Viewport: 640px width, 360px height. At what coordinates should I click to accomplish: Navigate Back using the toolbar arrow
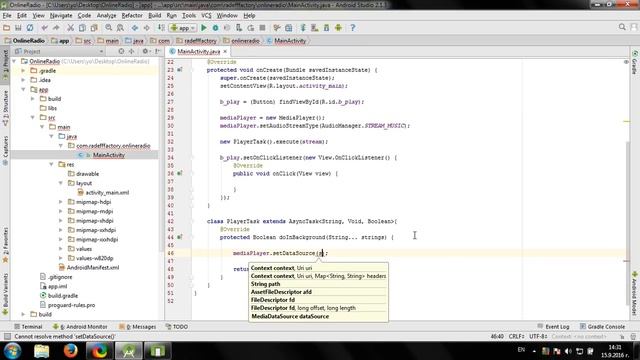[135, 28]
